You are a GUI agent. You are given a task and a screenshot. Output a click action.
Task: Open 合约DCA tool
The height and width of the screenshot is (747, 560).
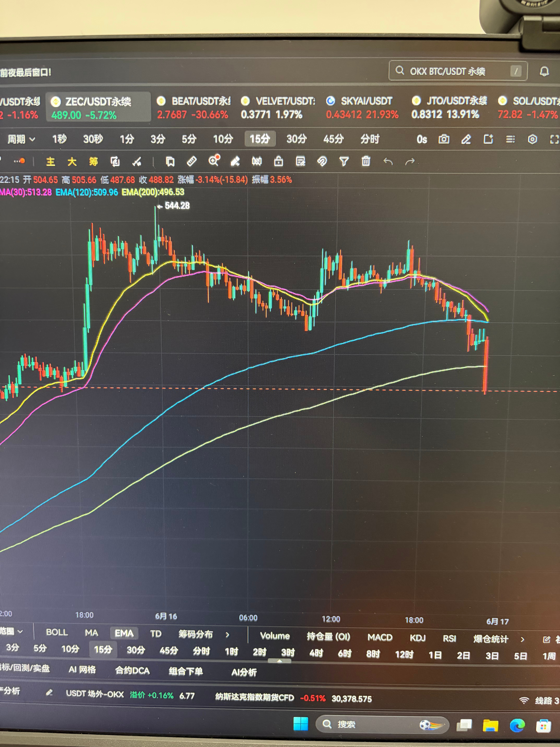point(132,670)
